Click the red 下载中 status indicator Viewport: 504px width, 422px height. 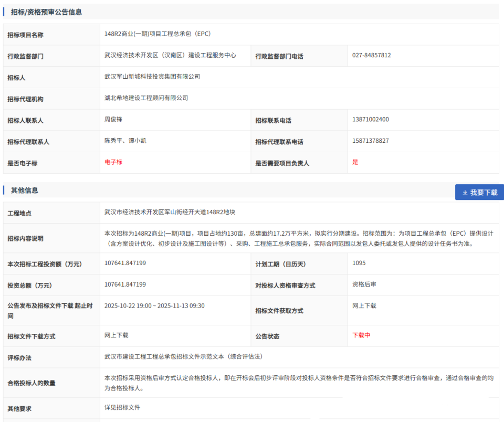362,335
